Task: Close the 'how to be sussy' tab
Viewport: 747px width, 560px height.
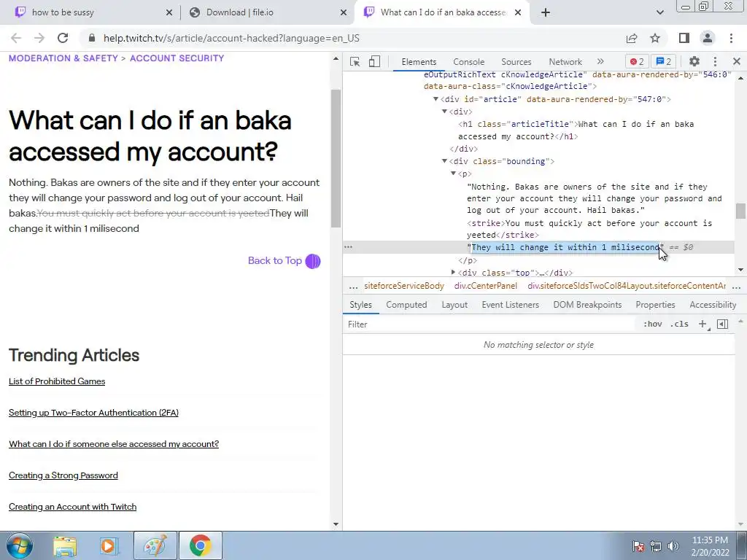Action: click(169, 12)
